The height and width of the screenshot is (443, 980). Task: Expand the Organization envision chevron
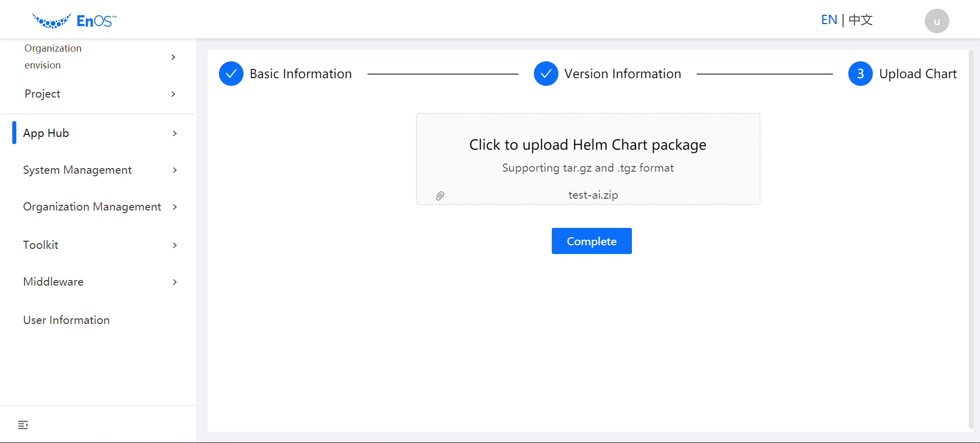(x=174, y=57)
